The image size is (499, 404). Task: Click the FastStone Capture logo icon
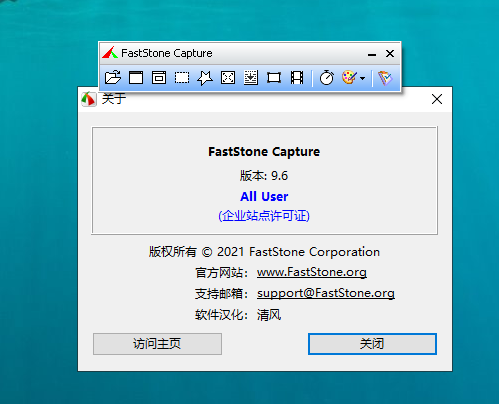click(x=110, y=53)
